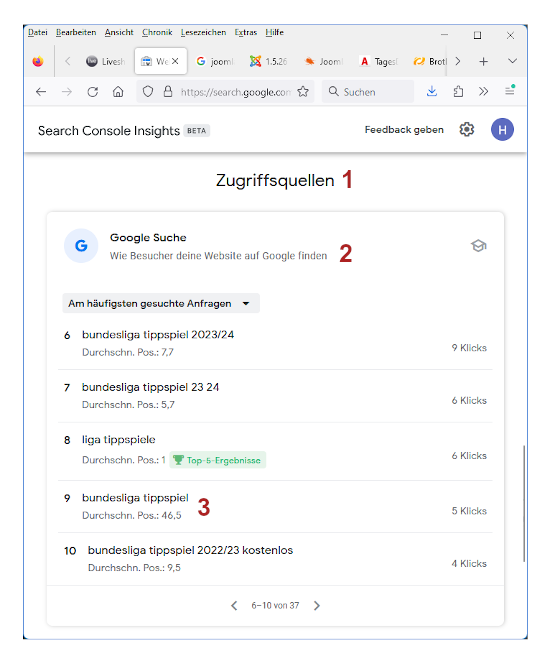Viewport: 560px width, 661px height.
Task: List all tabs via down-chevron
Action: click(512, 61)
